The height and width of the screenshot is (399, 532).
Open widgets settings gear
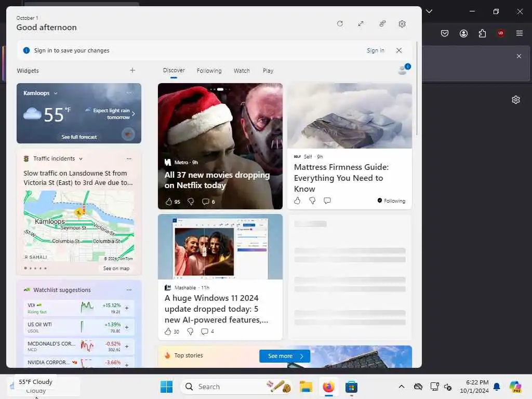(x=402, y=24)
